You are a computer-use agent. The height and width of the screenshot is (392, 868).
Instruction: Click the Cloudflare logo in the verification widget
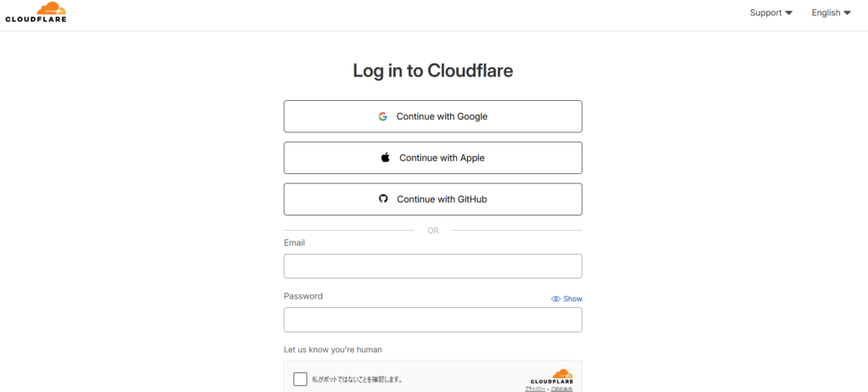[x=552, y=376]
